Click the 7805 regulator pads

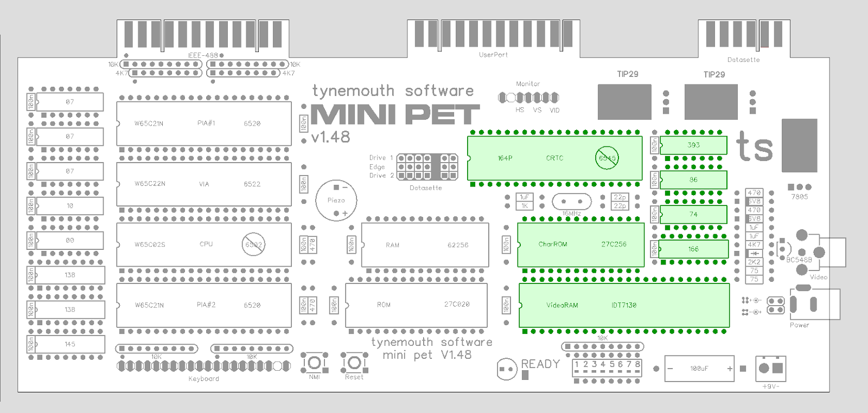click(800, 187)
